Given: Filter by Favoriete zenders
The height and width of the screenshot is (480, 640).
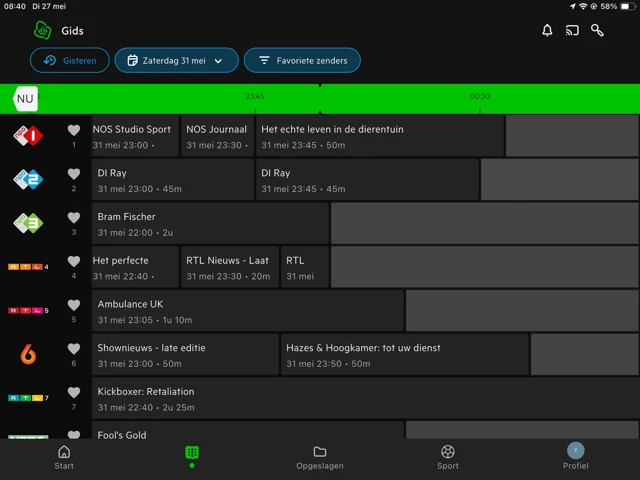Looking at the screenshot, I should (x=302, y=60).
